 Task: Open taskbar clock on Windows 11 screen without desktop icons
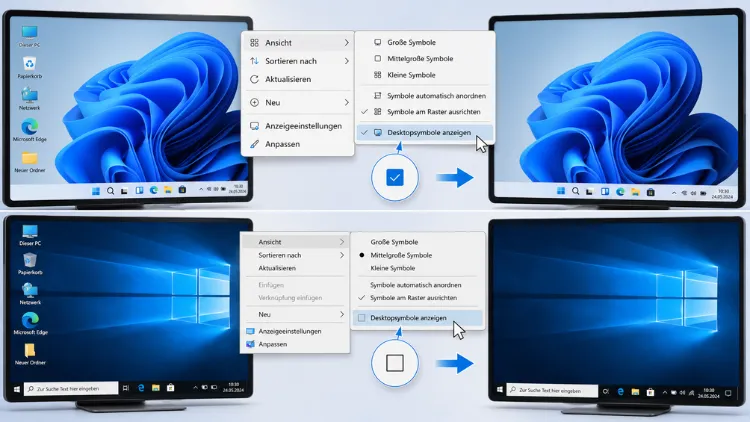click(723, 194)
